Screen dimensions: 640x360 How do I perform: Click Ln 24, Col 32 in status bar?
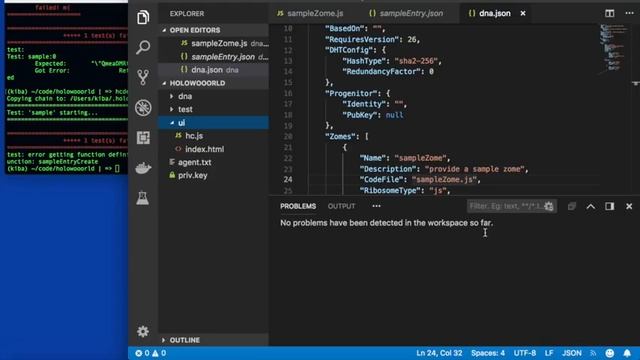tap(439, 353)
